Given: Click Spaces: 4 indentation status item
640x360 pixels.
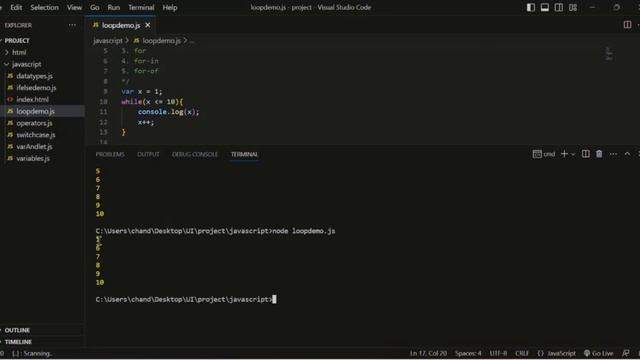Looking at the screenshot, I should [468, 353].
